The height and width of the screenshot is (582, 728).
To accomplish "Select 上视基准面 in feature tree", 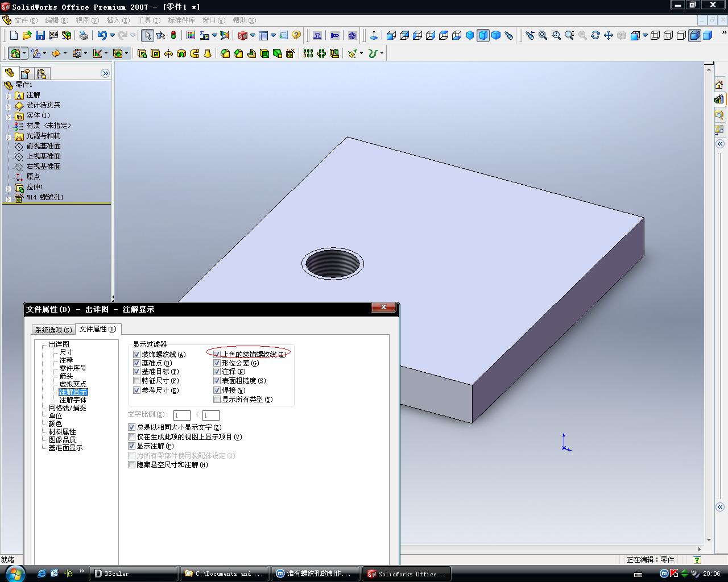I will [x=43, y=156].
